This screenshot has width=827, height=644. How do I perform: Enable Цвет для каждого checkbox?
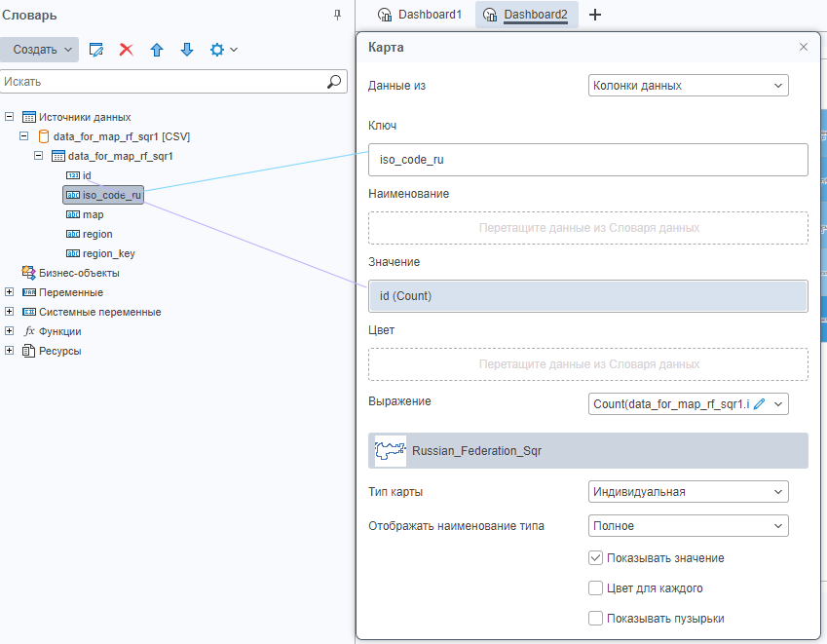[596, 588]
